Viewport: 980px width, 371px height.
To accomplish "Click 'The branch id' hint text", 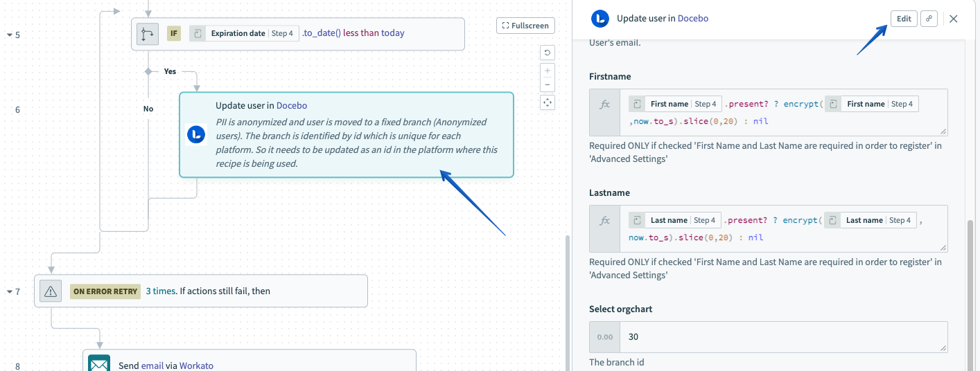I will click(616, 362).
